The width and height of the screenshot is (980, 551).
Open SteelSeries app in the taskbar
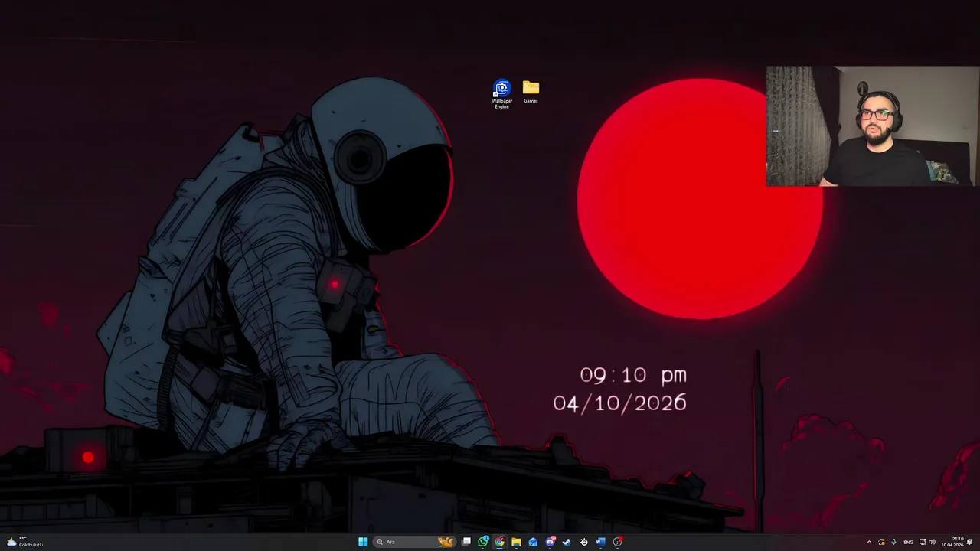click(583, 542)
